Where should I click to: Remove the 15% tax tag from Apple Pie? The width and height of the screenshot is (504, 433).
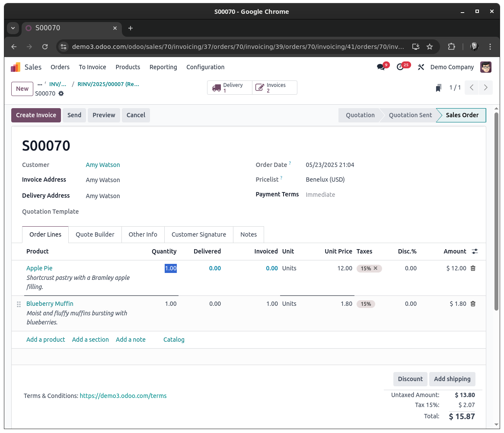coord(376,268)
